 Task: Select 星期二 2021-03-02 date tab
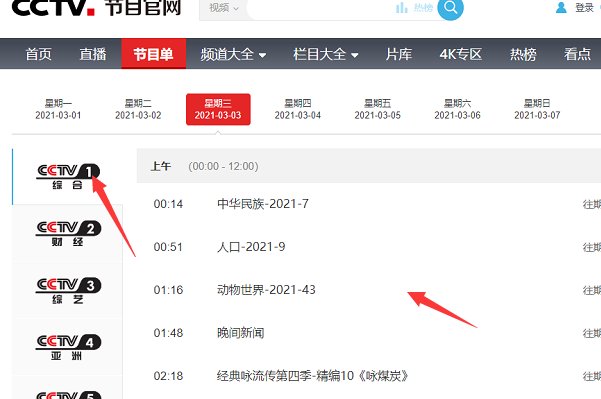click(138, 109)
